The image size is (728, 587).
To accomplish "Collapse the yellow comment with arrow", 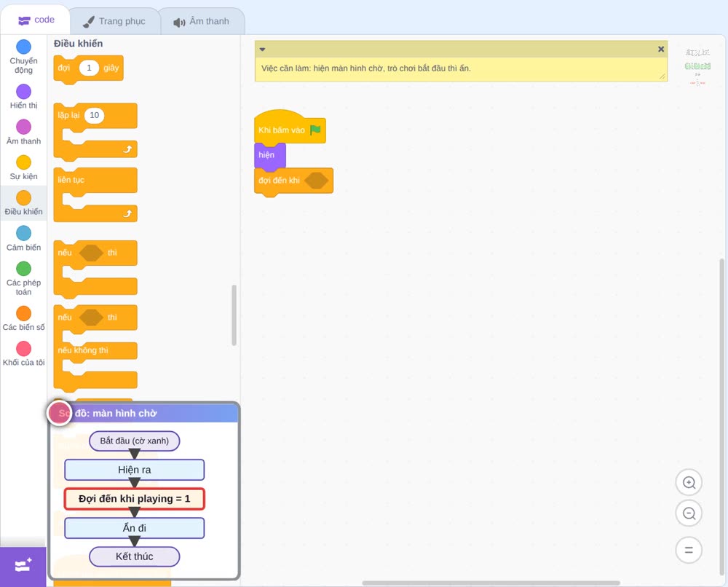I will click(262, 50).
